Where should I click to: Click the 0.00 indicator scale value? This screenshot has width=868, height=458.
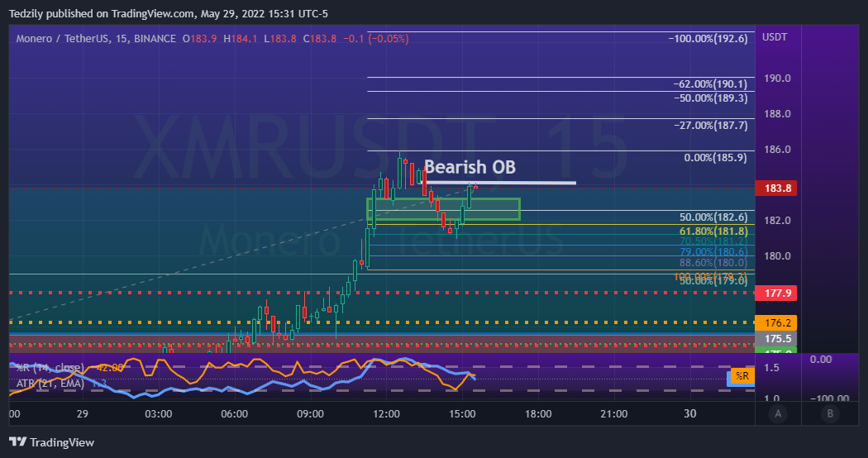(820, 360)
